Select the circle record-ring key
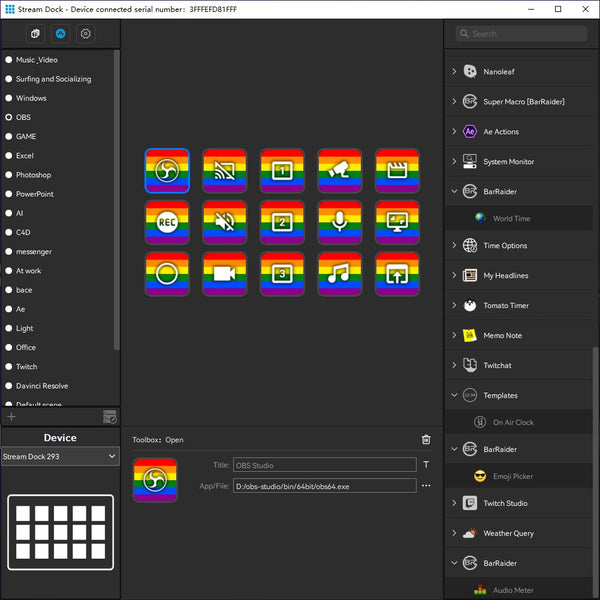The image size is (600, 600). [167, 274]
